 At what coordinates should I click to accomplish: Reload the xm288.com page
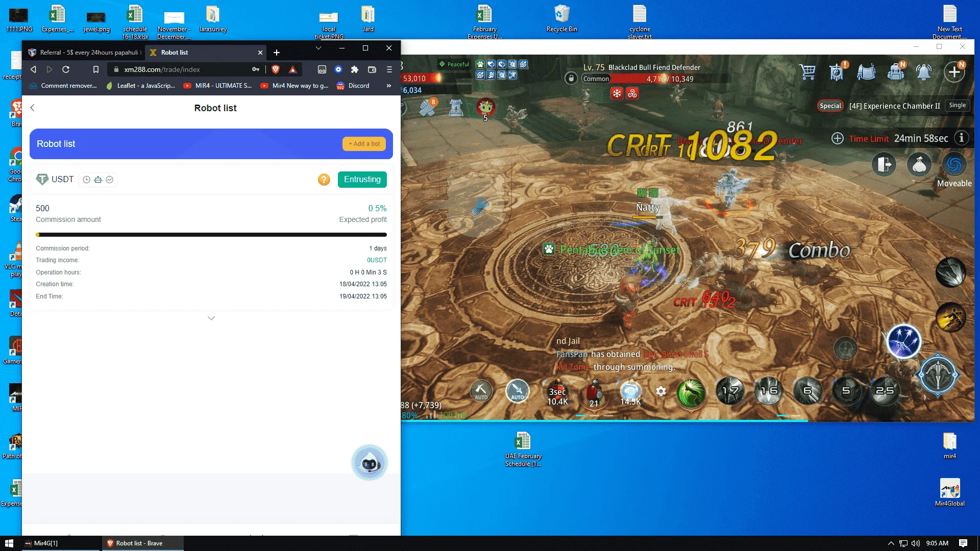66,69
